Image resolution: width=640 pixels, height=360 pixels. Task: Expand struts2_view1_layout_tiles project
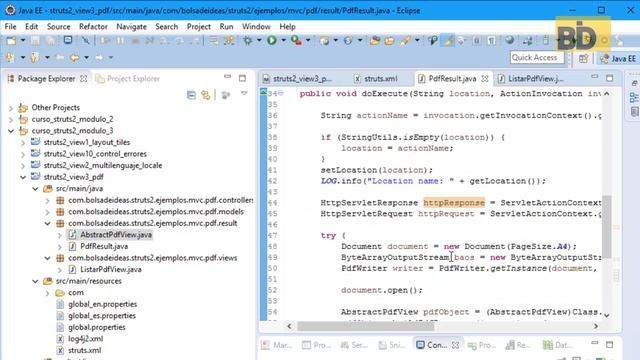pyautogui.click(x=23, y=143)
